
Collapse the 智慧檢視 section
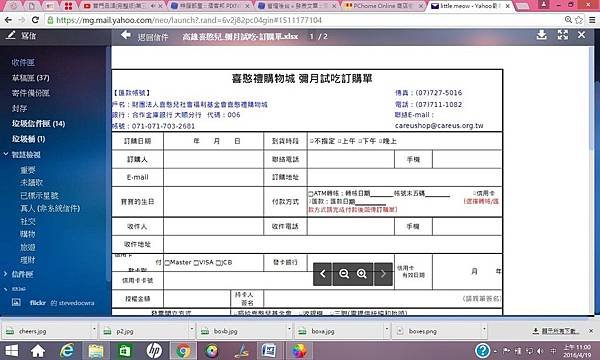tap(6, 154)
